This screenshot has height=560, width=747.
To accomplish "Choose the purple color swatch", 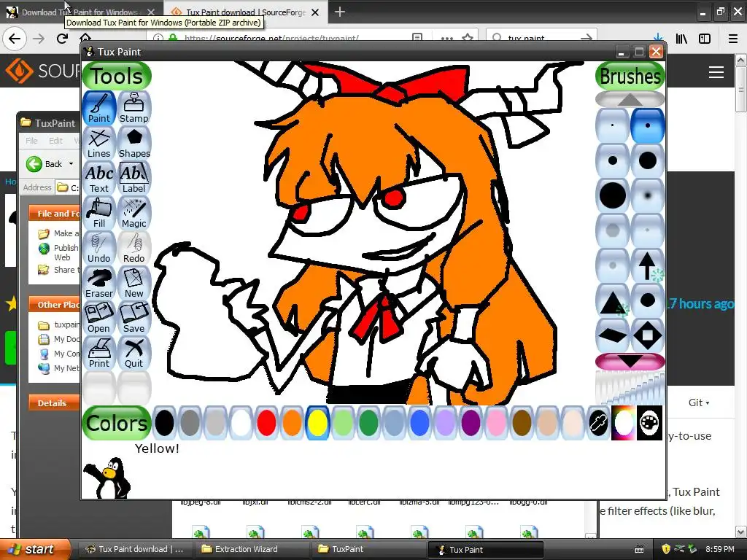I will tap(471, 423).
